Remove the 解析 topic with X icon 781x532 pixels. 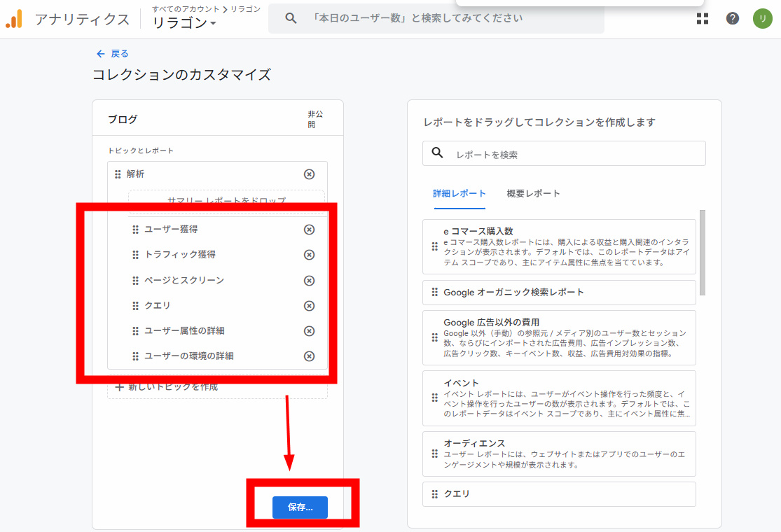309,174
